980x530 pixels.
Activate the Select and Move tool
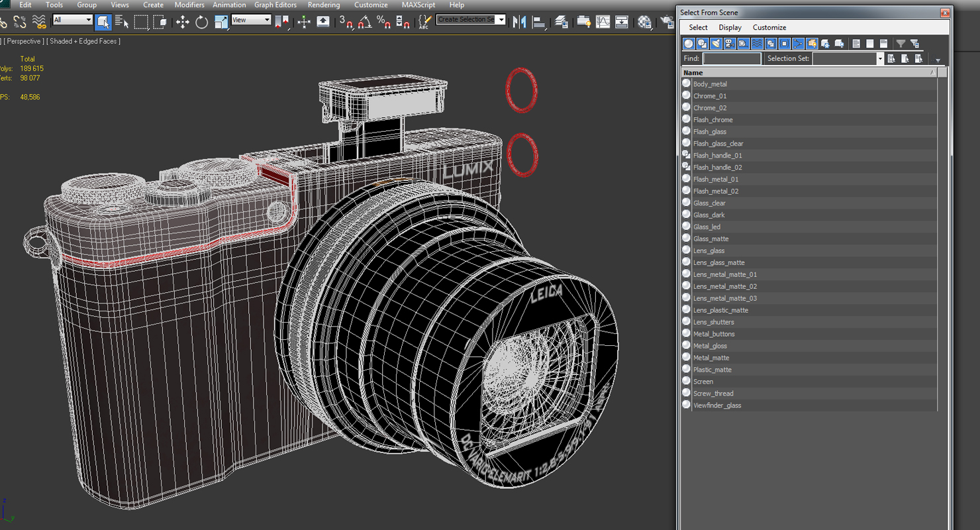[182, 22]
